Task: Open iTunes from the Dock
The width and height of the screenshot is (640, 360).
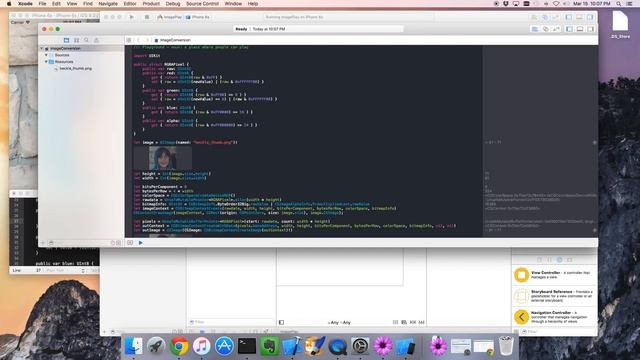Action: (x=201, y=346)
